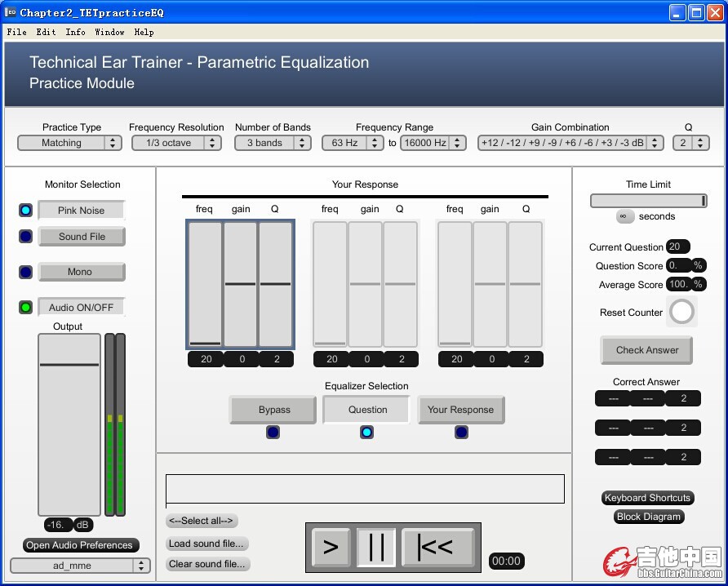The height and width of the screenshot is (586, 728).
Task: Click the Load sound file button
Action: (206, 544)
